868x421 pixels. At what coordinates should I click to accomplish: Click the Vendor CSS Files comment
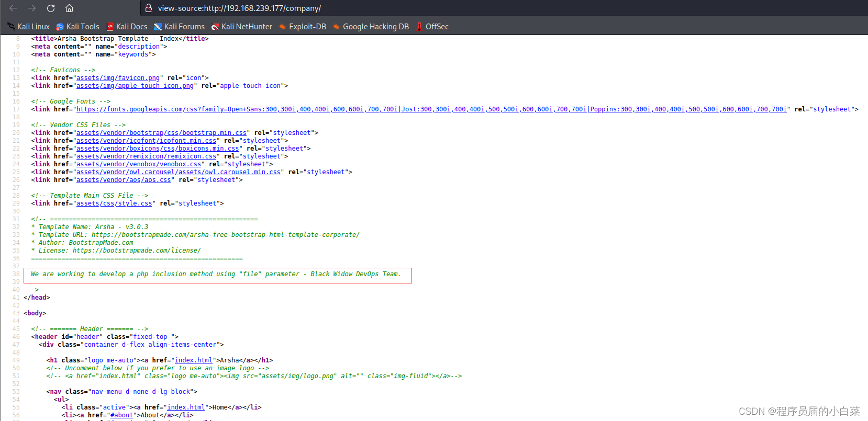(79, 125)
